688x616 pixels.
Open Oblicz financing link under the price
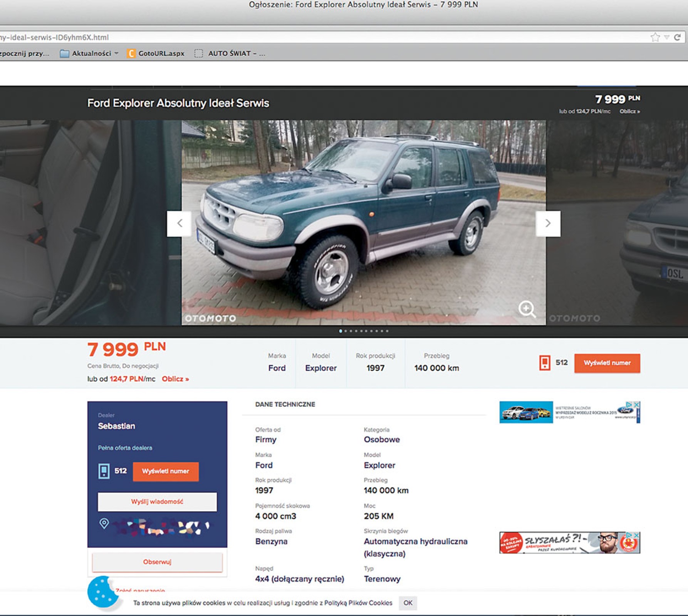tap(175, 379)
